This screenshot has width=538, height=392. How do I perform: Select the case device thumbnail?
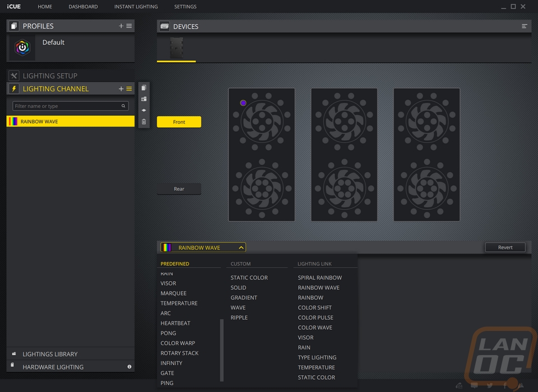[177, 48]
